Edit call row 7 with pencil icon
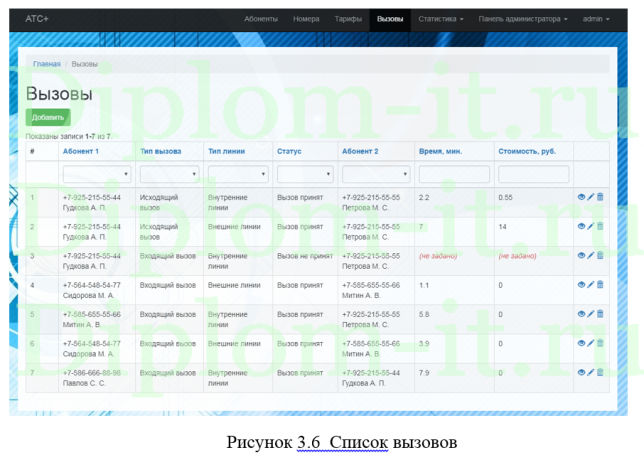The image size is (644, 460). coord(591,373)
